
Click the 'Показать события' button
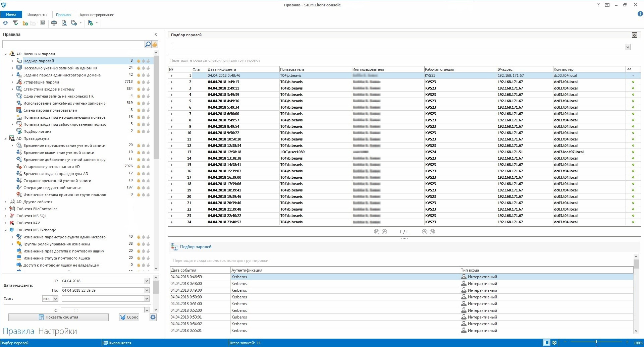point(58,317)
